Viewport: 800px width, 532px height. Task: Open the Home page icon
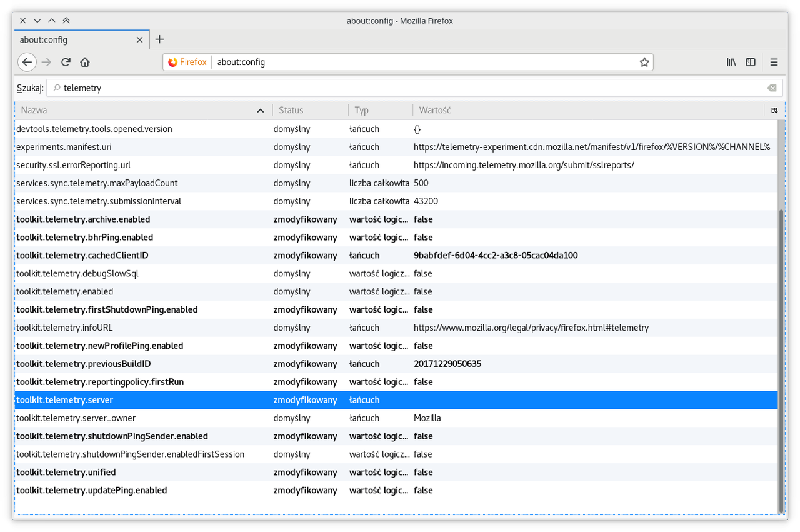[85, 62]
